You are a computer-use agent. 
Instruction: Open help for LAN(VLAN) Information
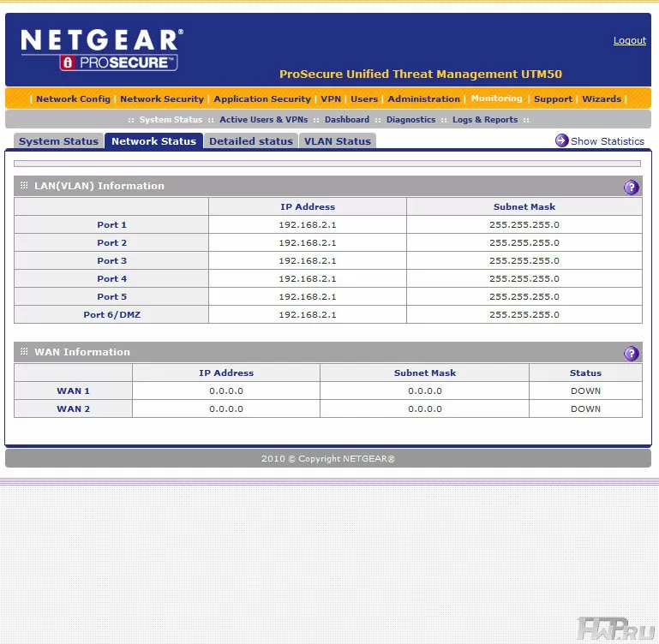click(x=631, y=188)
